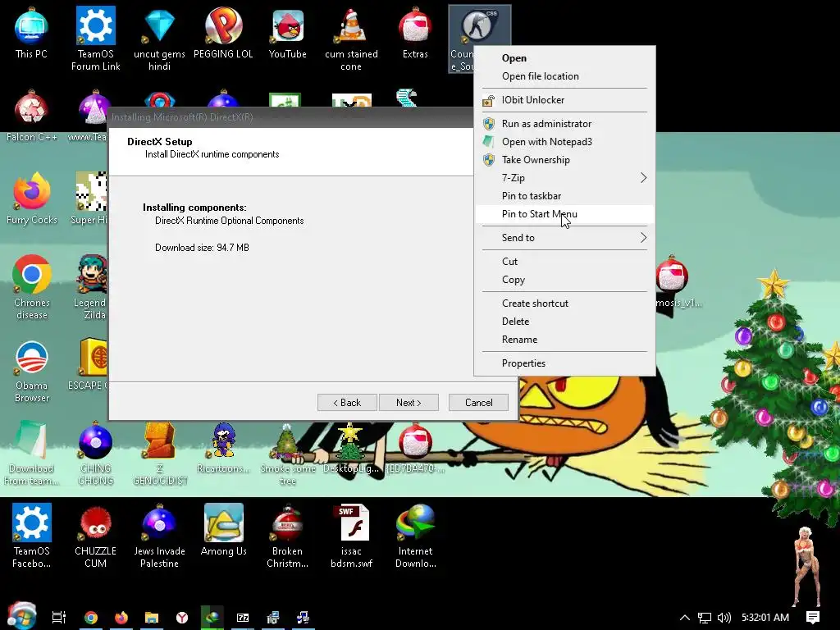Select the Legend Zilda desktop icon
This screenshot has width=840, height=630.
(90, 287)
